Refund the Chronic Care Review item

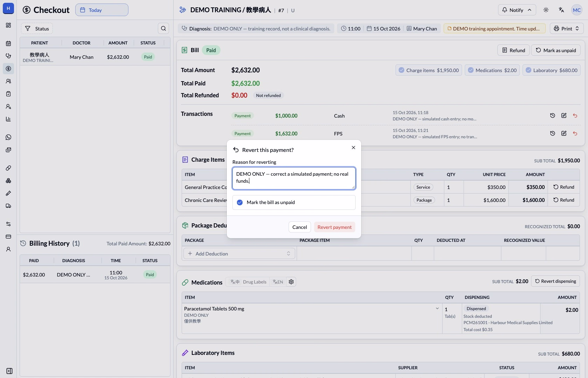point(564,200)
